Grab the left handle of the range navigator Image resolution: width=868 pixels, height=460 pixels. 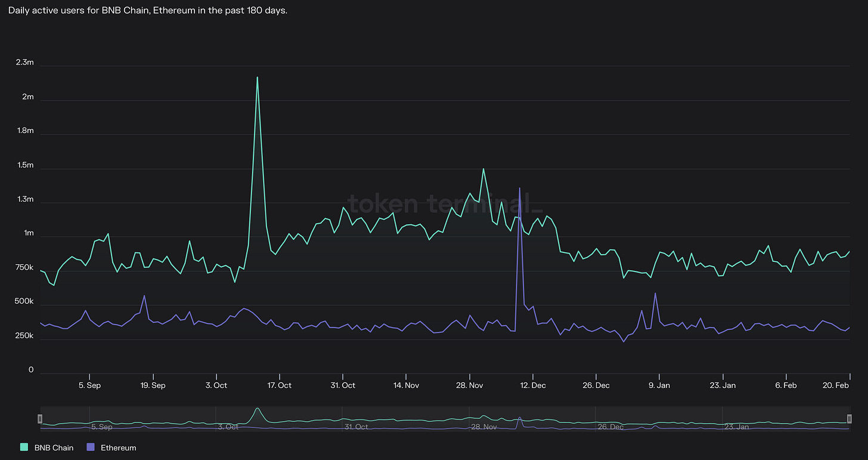(41, 418)
